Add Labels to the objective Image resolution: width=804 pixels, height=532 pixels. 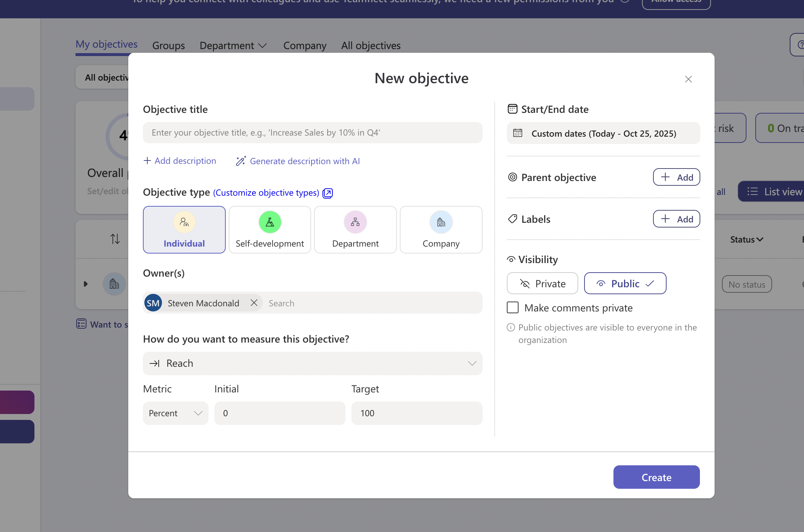tap(676, 219)
